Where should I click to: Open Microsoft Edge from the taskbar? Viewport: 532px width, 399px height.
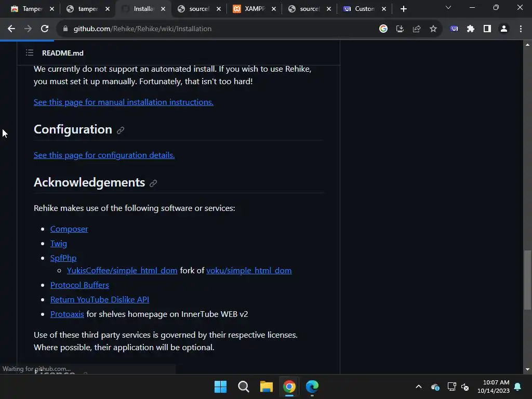(312, 387)
